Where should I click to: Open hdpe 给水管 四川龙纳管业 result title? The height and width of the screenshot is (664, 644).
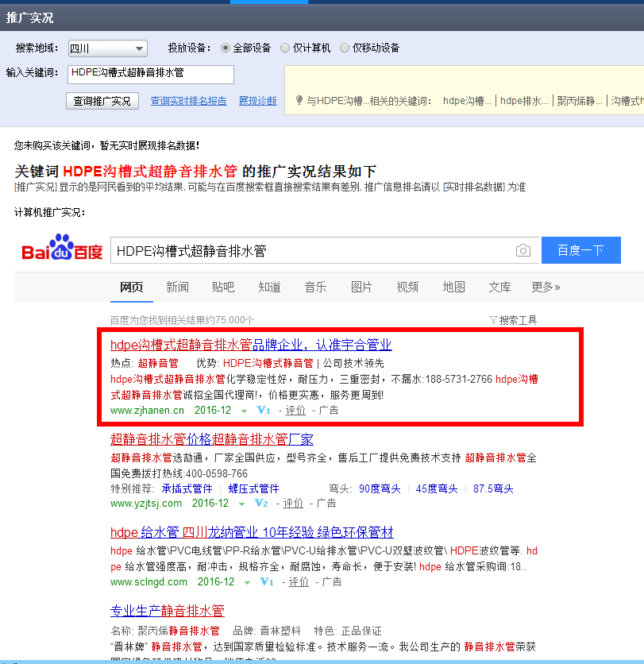coord(252,532)
